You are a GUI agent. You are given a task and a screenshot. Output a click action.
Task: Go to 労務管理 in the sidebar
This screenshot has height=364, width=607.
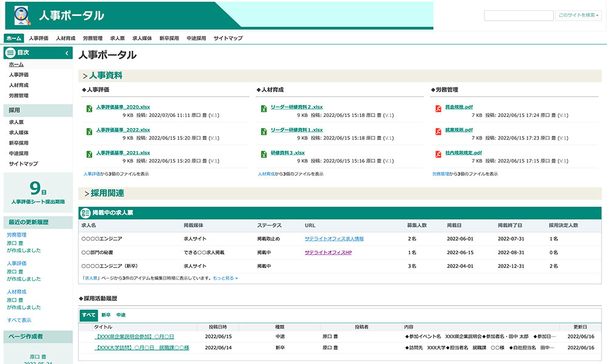click(x=19, y=95)
